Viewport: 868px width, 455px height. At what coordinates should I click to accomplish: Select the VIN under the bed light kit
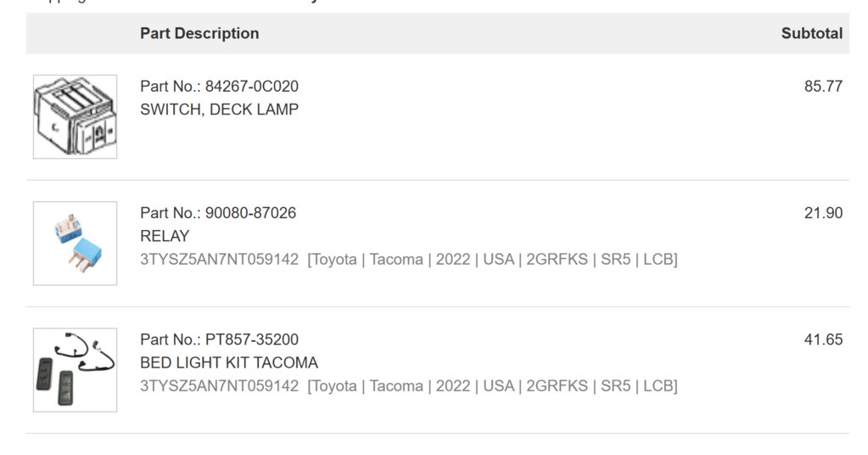(x=219, y=385)
